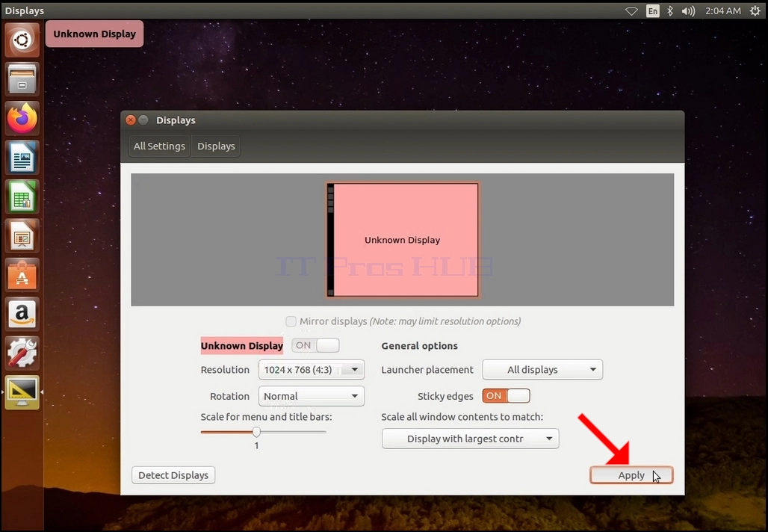
Task: Click the Detect Displays button
Action: pos(173,475)
